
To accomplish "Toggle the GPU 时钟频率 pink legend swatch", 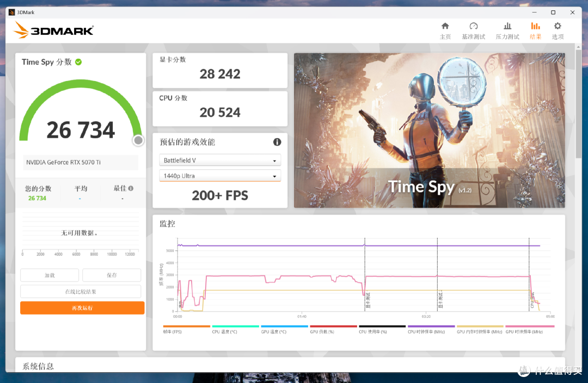I will click(x=530, y=326).
